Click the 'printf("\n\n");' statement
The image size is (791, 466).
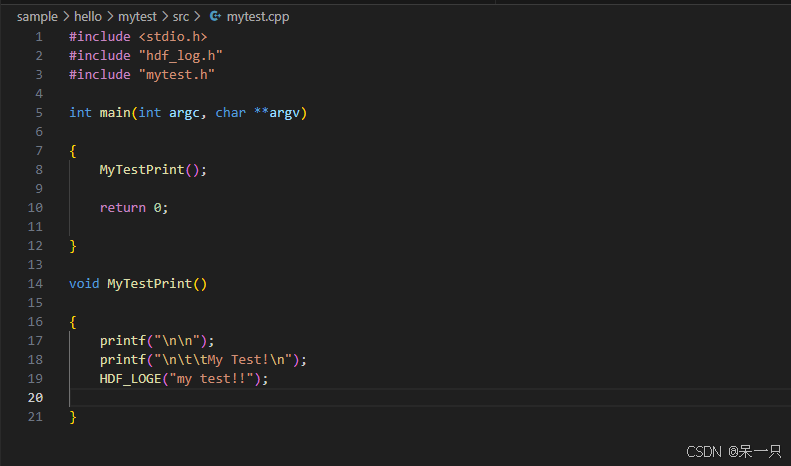click(x=157, y=340)
